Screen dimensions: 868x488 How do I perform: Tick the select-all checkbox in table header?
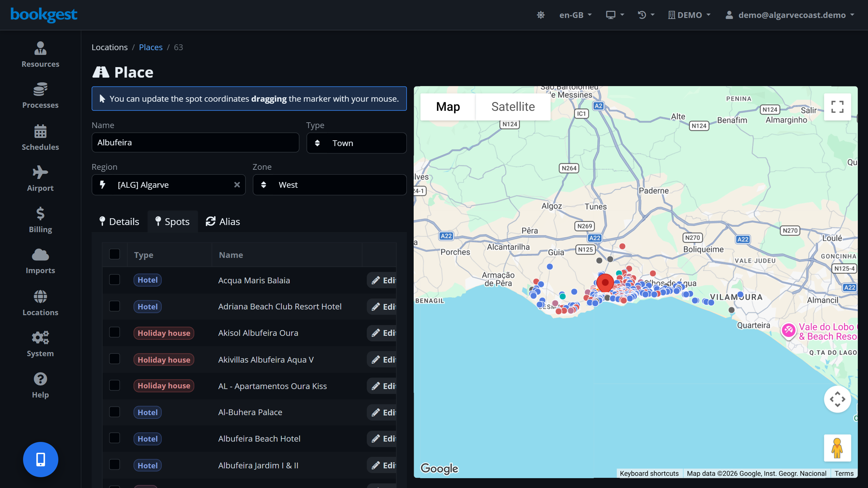(115, 254)
